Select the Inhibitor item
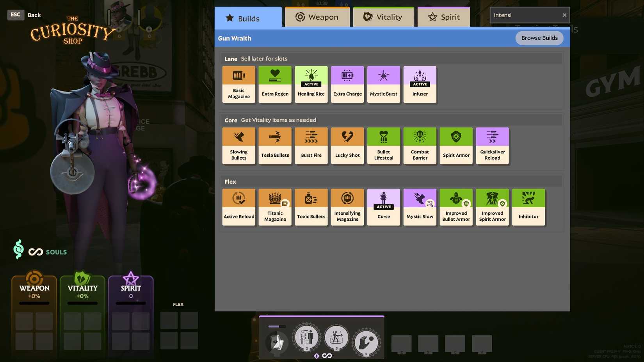Screen dimensions: 644x362 click(x=528, y=207)
